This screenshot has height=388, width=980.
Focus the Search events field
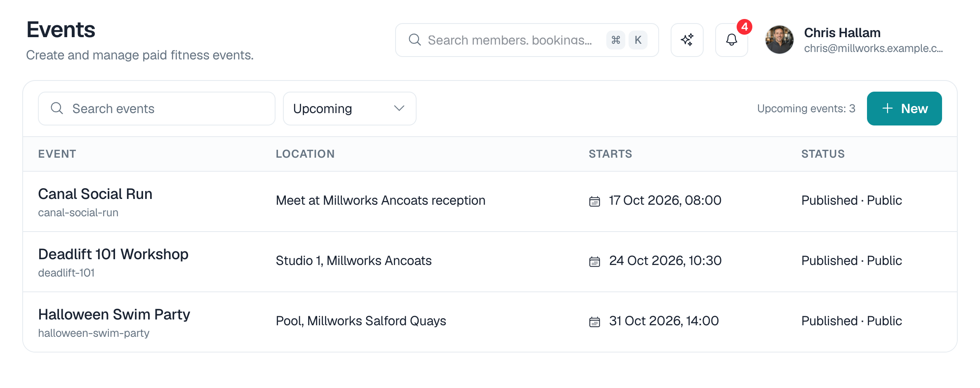click(x=157, y=109)
